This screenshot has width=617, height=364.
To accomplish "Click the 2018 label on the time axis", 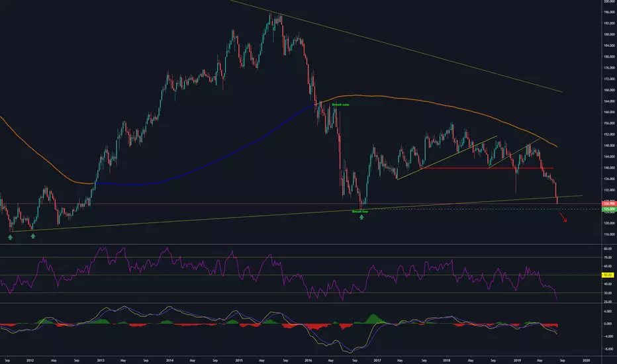I will pyautogui.click(x=447, y=360).
